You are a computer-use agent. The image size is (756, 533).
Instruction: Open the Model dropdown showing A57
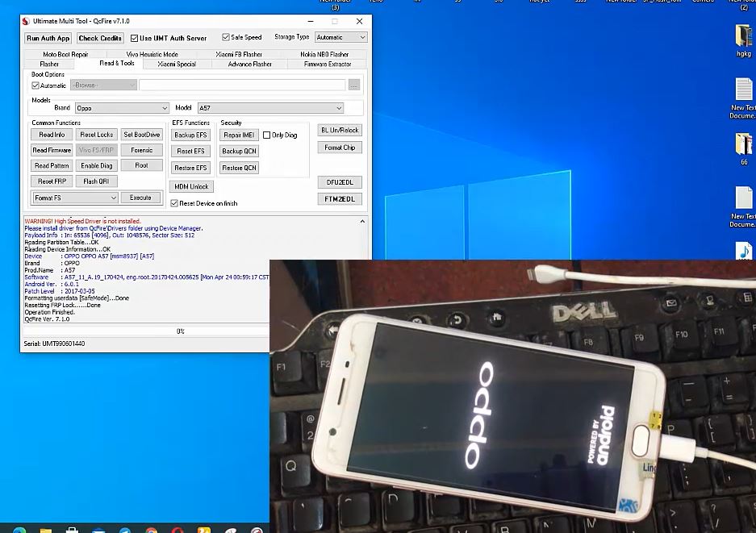(270, 108)
